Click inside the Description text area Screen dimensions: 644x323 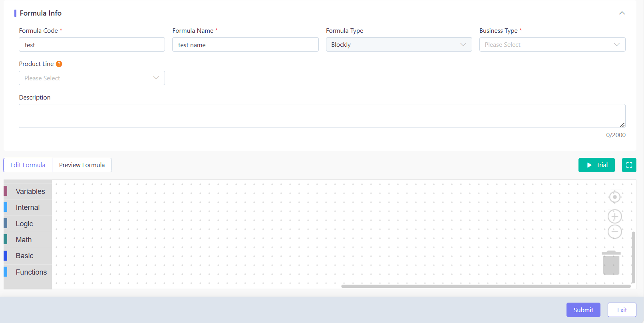322,116
